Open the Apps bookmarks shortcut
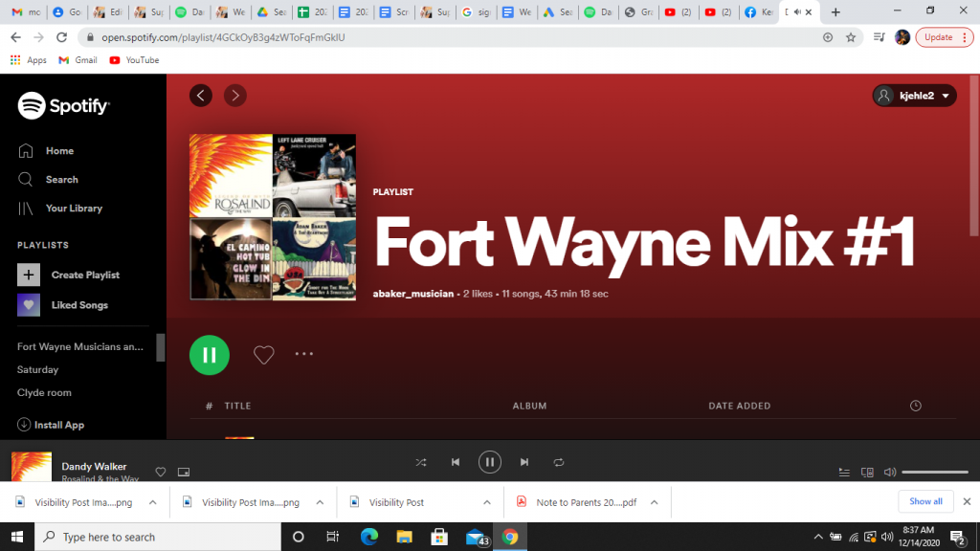The width and height of the screenshot is (980, 551). pos(28,60)
